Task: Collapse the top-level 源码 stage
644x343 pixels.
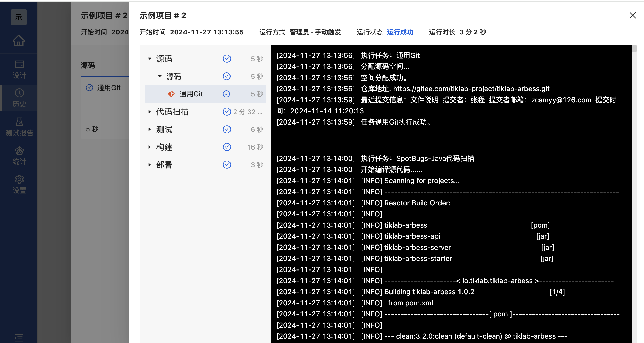Action: [x=150, y=59]
